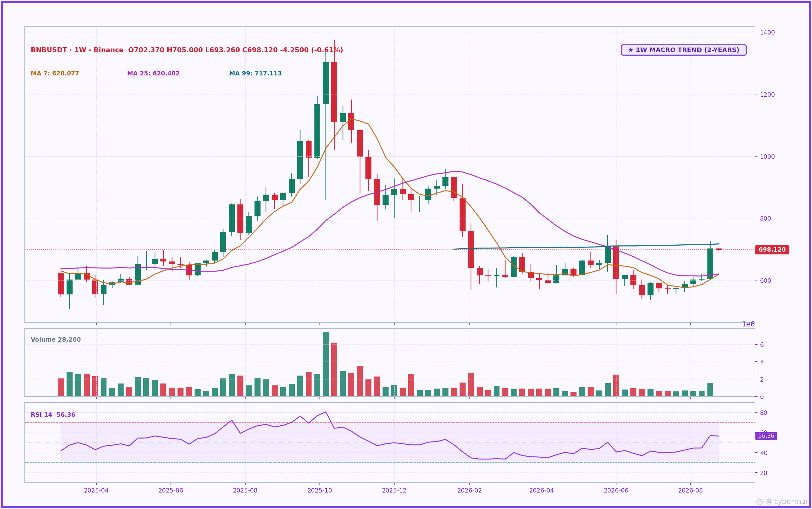The width and height of the screenshot is (812, 509).
Task: Click the red 698.120 current price tag
Action: pos(772,250)
